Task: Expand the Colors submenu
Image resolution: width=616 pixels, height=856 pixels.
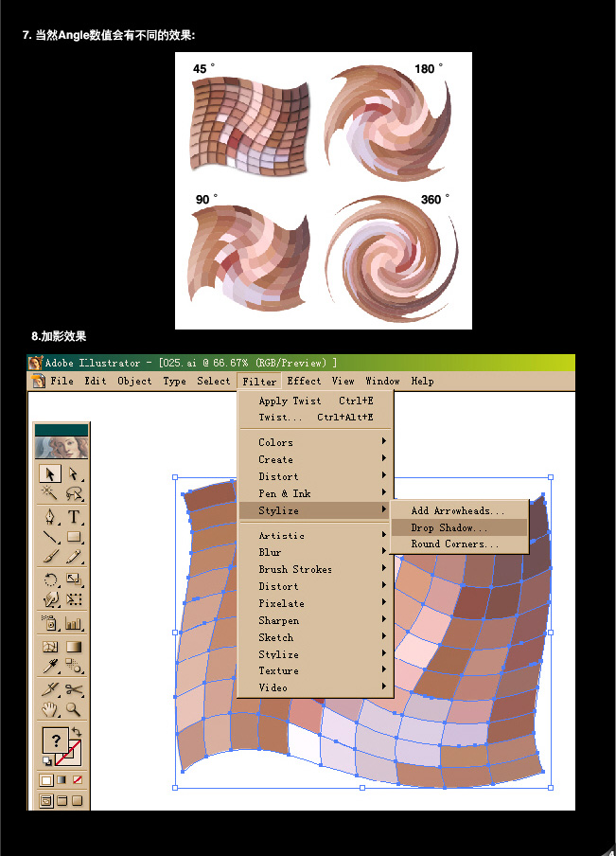Action: click(x=315, y=442)
